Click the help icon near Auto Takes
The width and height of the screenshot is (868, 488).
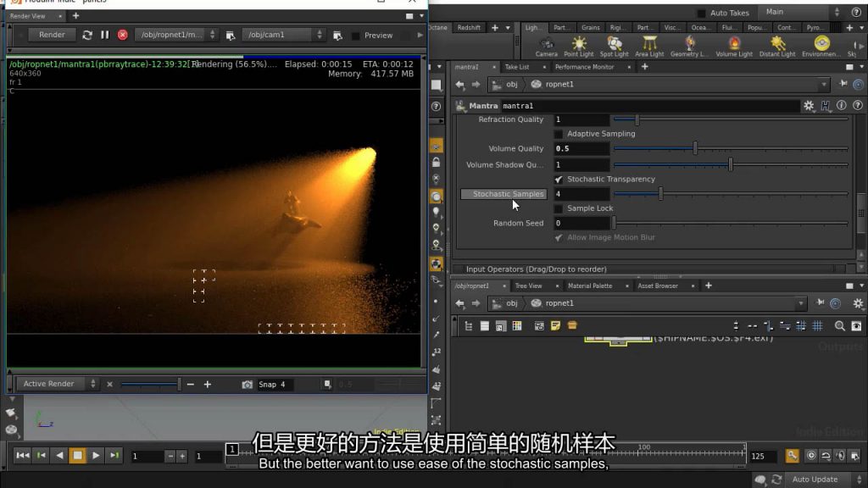click(x=856, y=12)
